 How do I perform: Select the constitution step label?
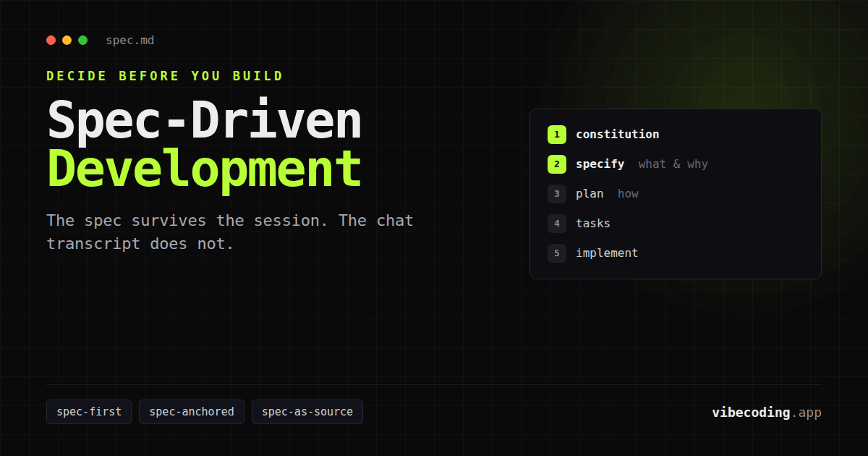617,135
